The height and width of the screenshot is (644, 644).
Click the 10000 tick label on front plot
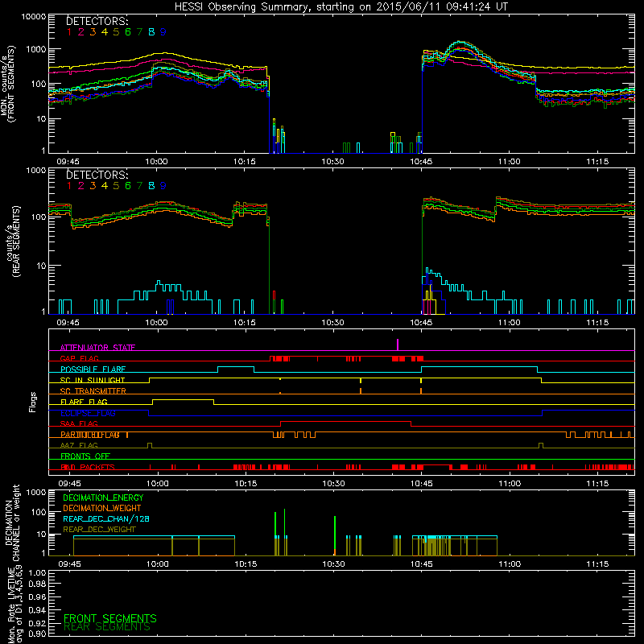point(34,17)
